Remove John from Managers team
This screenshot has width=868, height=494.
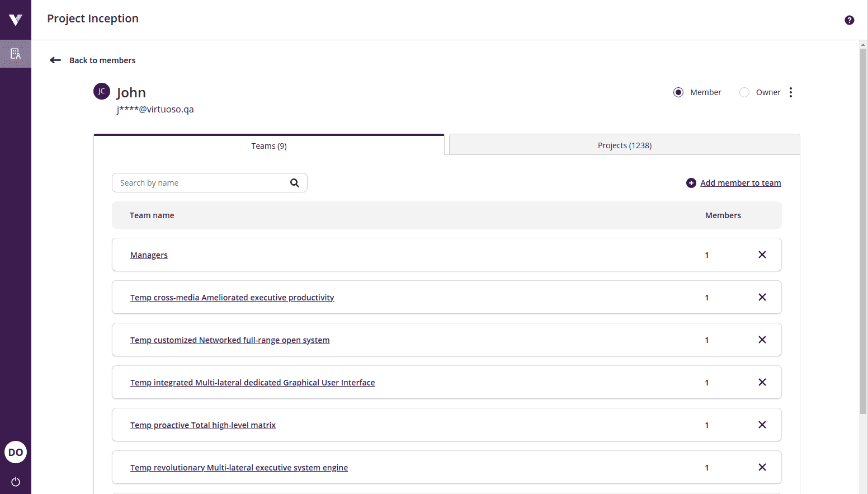tap(762, 255)
